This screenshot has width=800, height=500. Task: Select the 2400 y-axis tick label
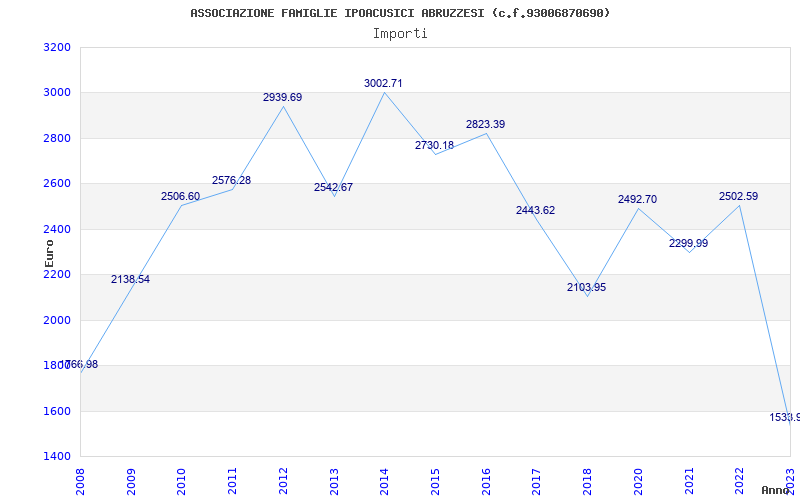(57, 230)
